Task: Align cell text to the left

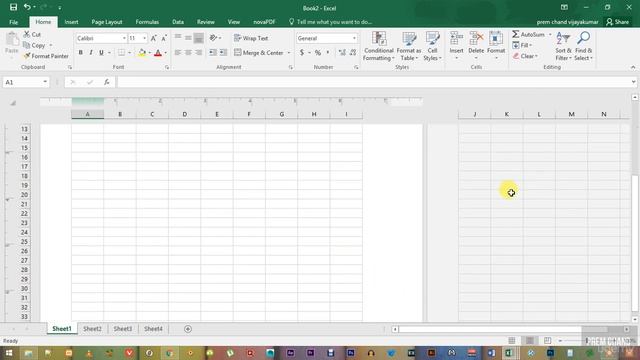Action: pyautogui.click(x=178, y=53)
